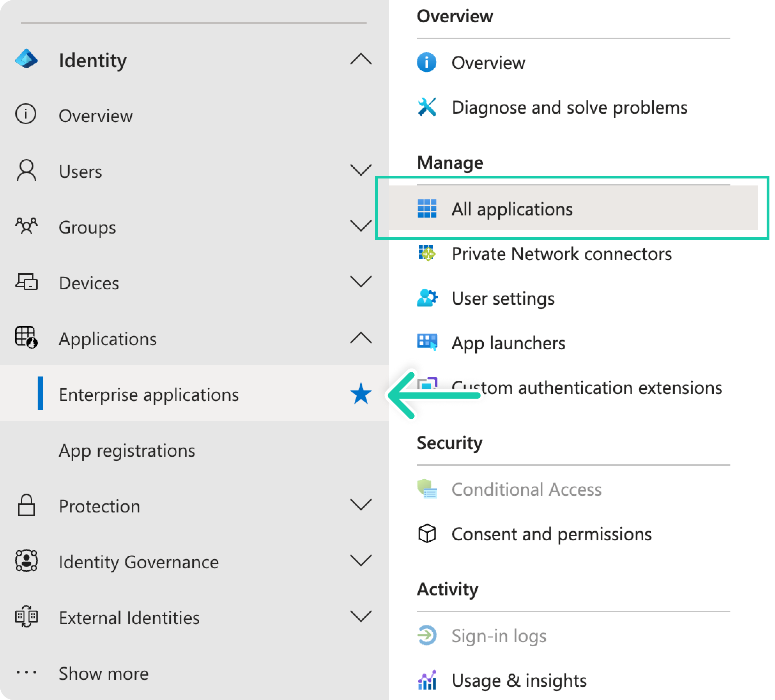775x700 pixels.
Task: Open the Protection lock icon
Action: coord(26,505)
